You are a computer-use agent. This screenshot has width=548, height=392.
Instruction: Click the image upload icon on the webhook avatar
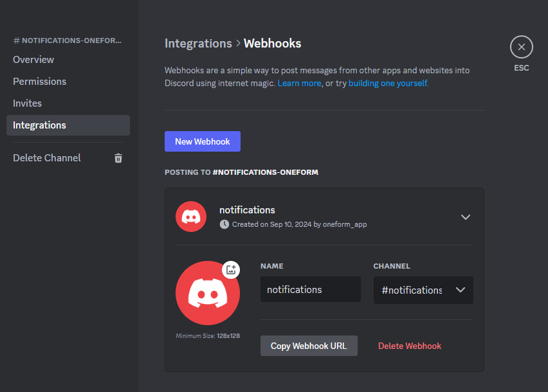click(x=230, y=270)
